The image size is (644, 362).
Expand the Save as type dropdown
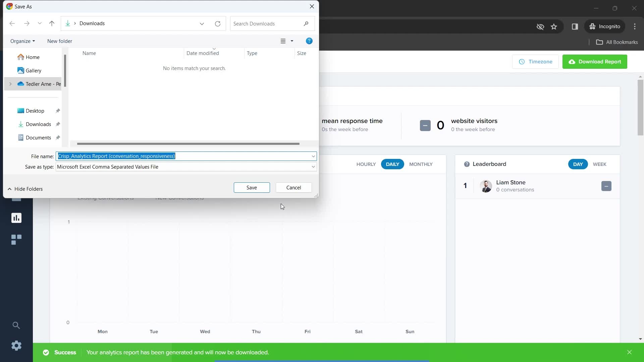pyautogui.click(x=313, y=167)
